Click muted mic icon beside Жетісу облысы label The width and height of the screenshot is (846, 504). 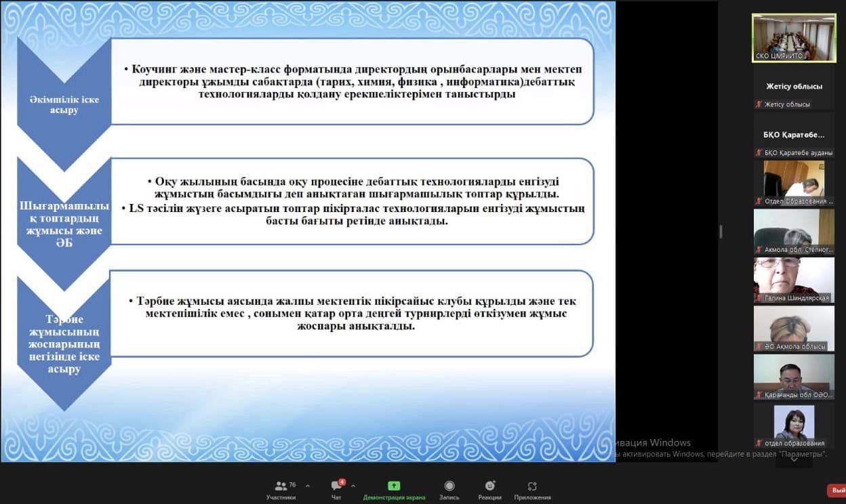[x=759, y=104]
